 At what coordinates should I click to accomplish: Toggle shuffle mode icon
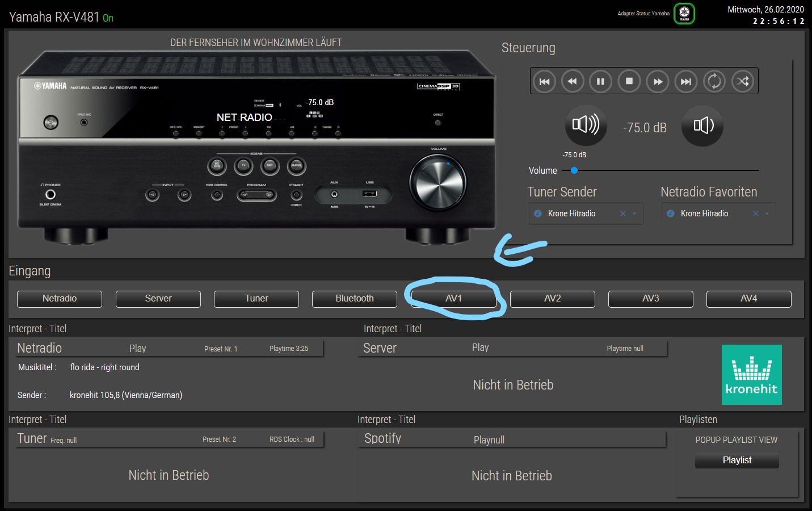click(x=743, y=81)
